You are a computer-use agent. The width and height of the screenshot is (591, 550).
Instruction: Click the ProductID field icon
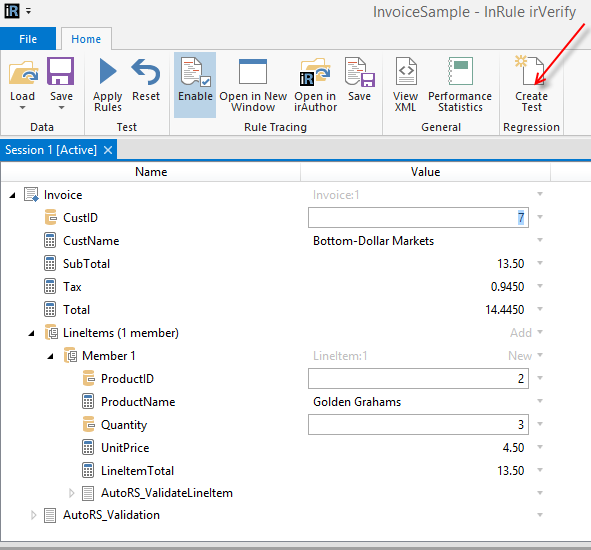(x=89, y=378)
